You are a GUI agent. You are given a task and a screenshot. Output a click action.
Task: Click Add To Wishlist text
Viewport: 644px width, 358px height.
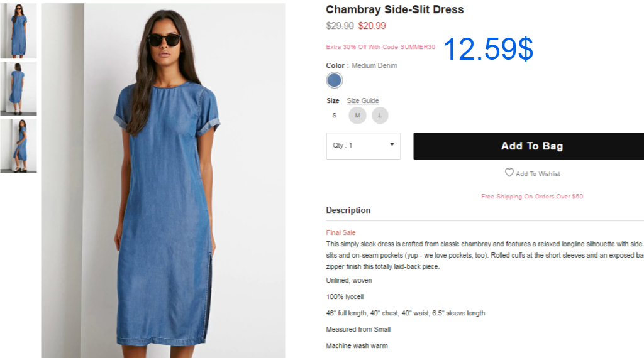tap(538, 174)
